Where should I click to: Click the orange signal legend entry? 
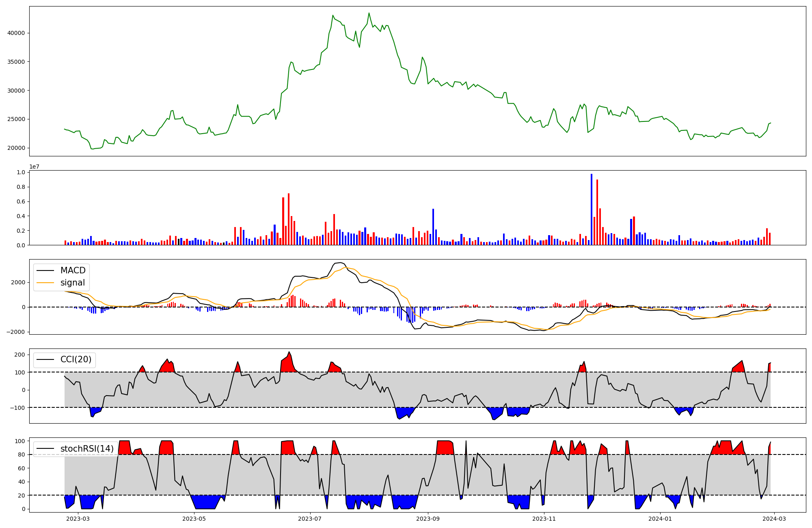point(72,283)
